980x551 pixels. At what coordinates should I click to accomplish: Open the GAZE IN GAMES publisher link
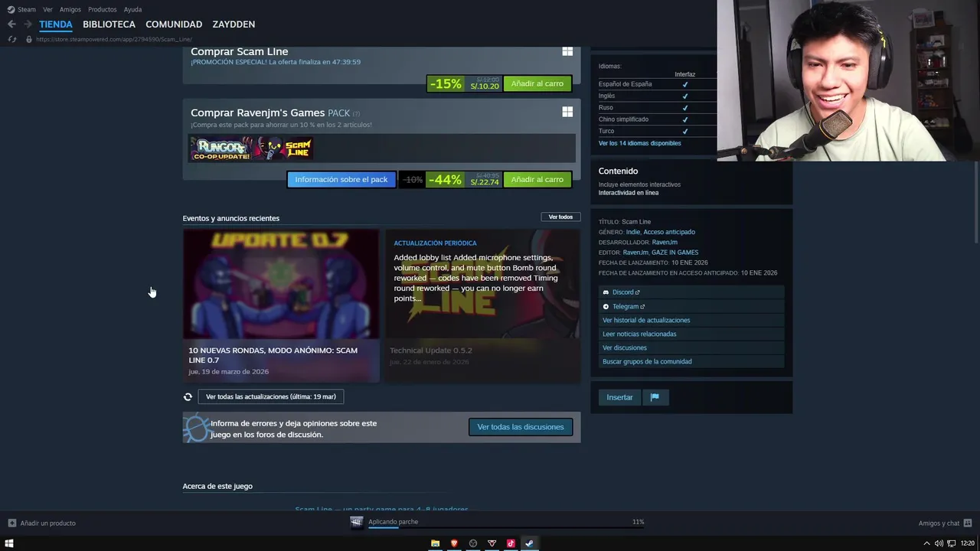coord(675,252)
